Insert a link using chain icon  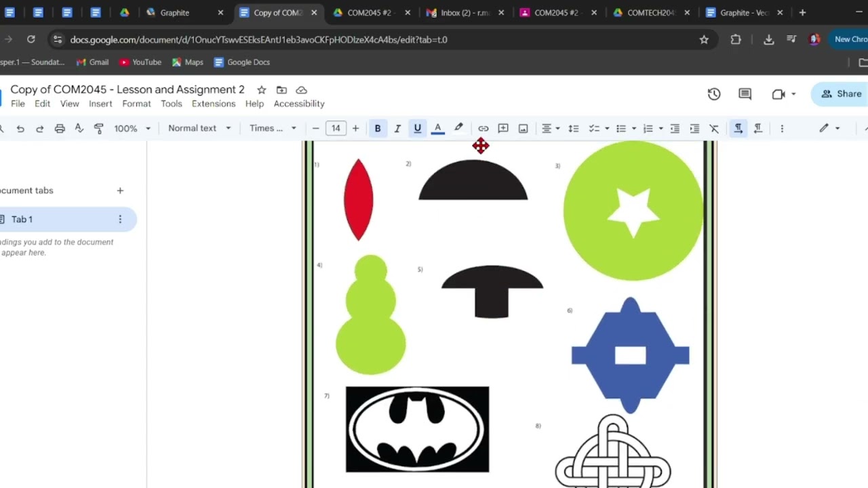coord(483,128)
